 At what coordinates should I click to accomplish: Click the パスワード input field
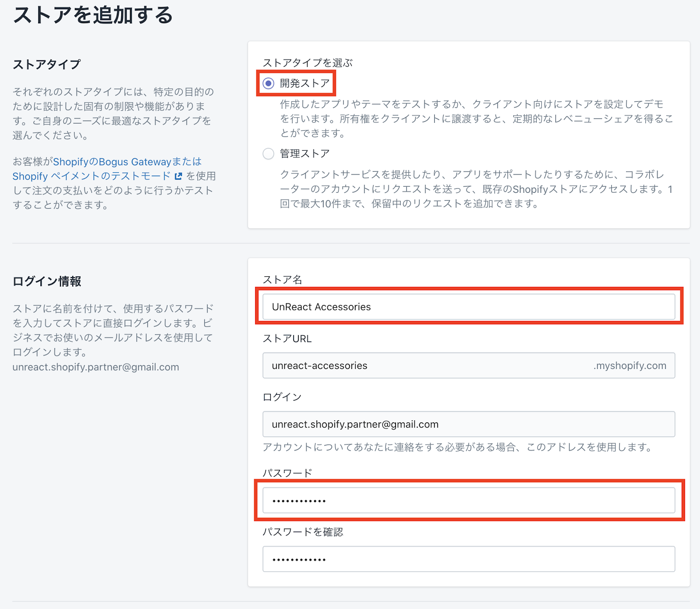[x=468, y=501]
